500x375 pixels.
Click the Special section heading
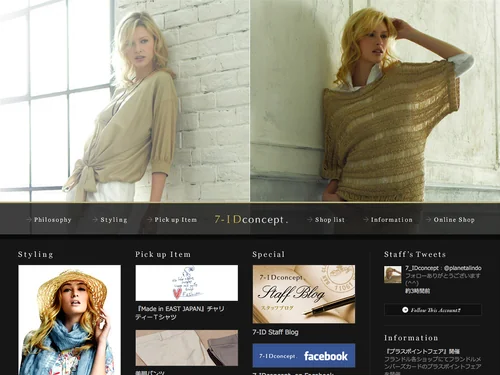269,254
